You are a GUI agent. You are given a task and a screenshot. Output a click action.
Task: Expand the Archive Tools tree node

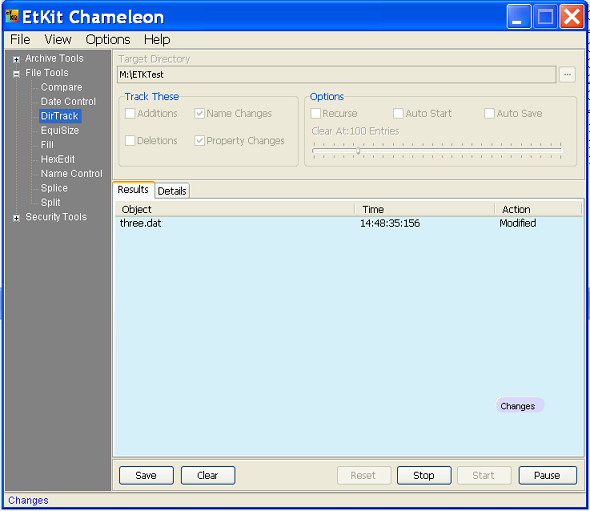pos(16,59)
